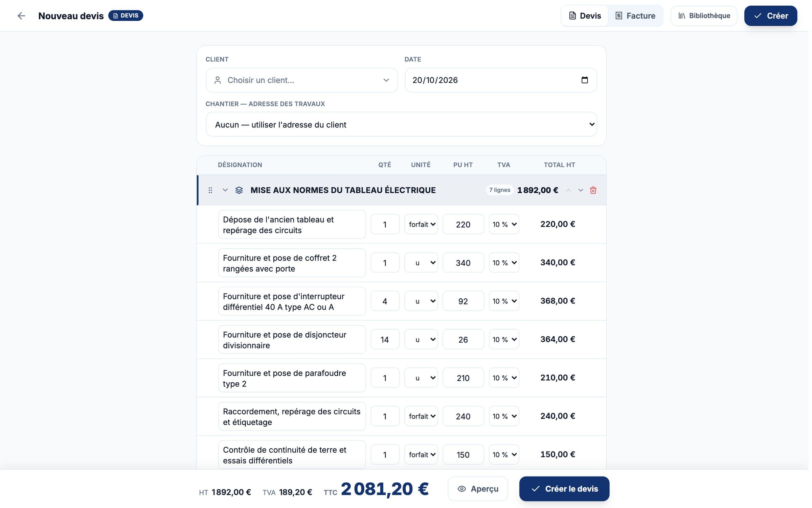The image size is (812, 508).
Task: Open the Bibliothèque library
Action: (704, 16)
